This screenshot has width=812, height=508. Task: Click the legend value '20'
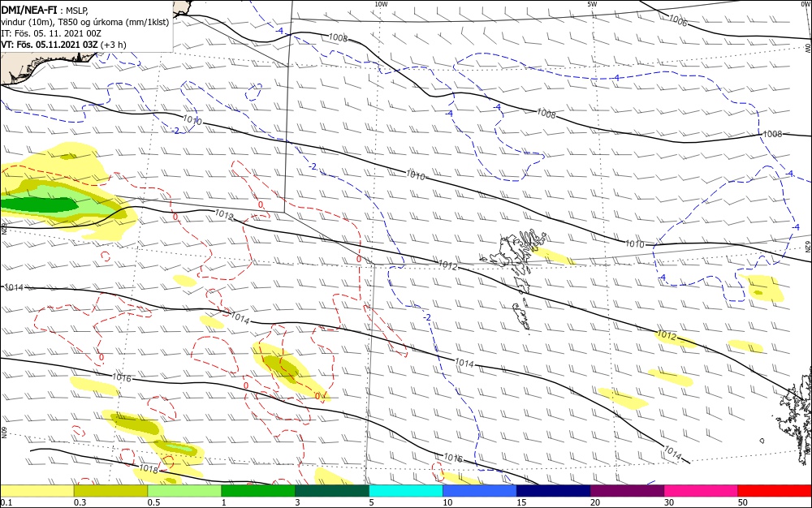pyautogui.click(x=595, y=502)
